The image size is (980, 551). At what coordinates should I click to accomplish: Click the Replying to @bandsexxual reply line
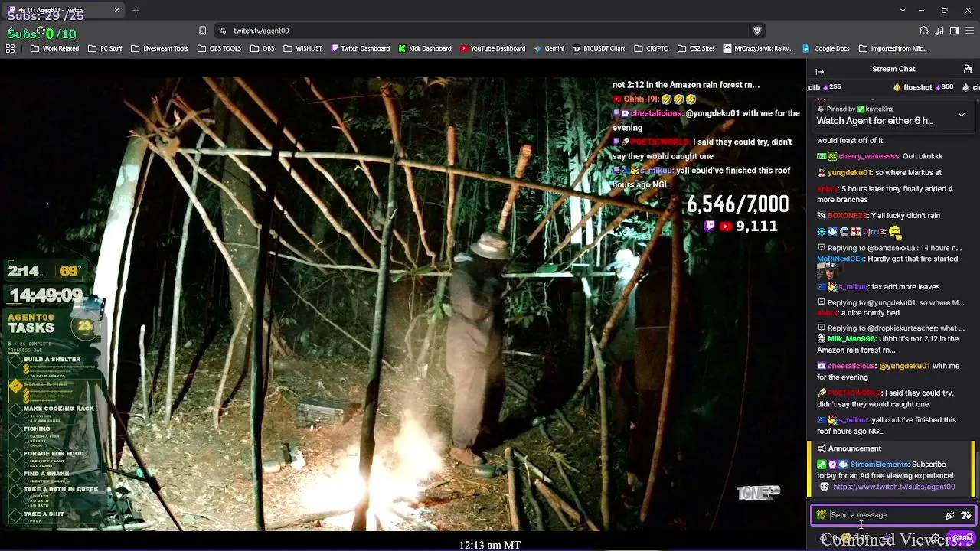pos(889,248)
